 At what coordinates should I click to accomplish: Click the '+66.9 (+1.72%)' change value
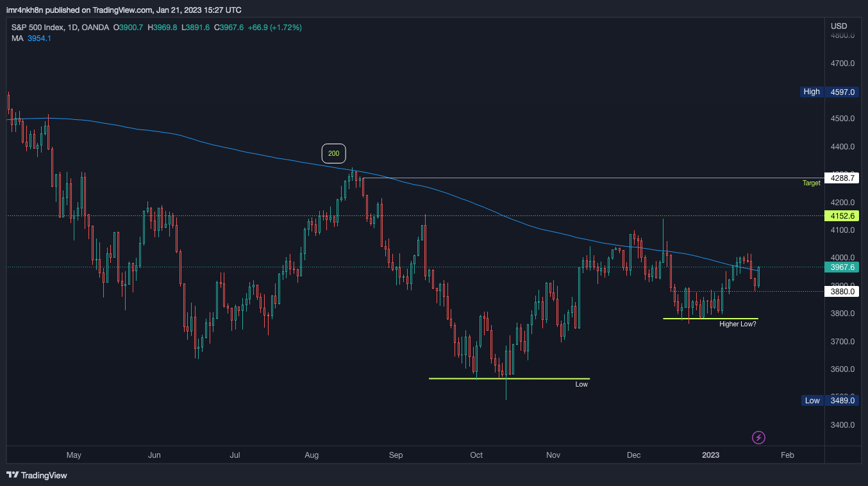pos(275,28)
